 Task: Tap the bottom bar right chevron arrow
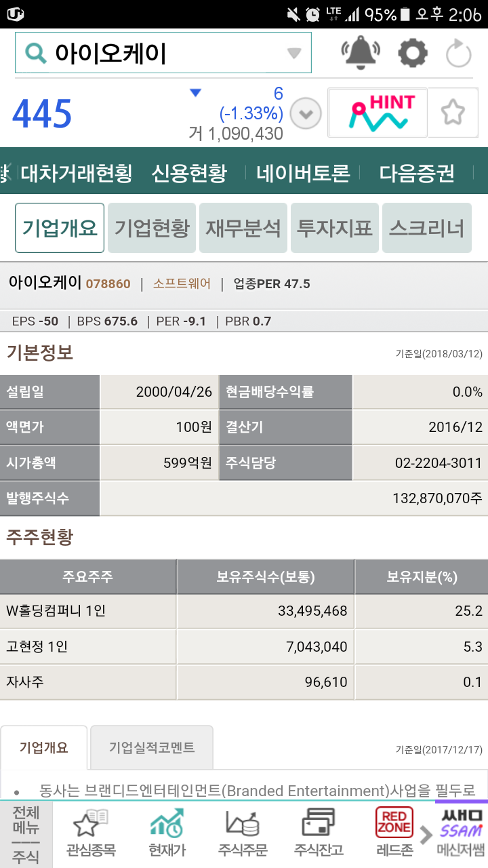coord(426,835)
